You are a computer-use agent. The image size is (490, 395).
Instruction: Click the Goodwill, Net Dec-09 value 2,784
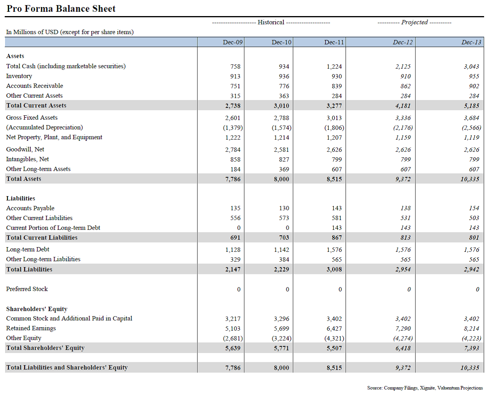coord(233,150)
